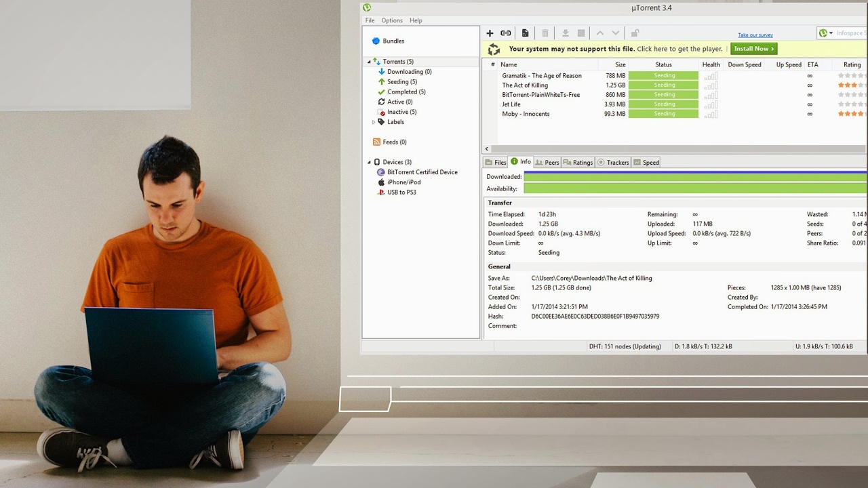Screen dimensions: 868x488
Task: Switch to the Peers tab
Action: (x=547, y=163)
